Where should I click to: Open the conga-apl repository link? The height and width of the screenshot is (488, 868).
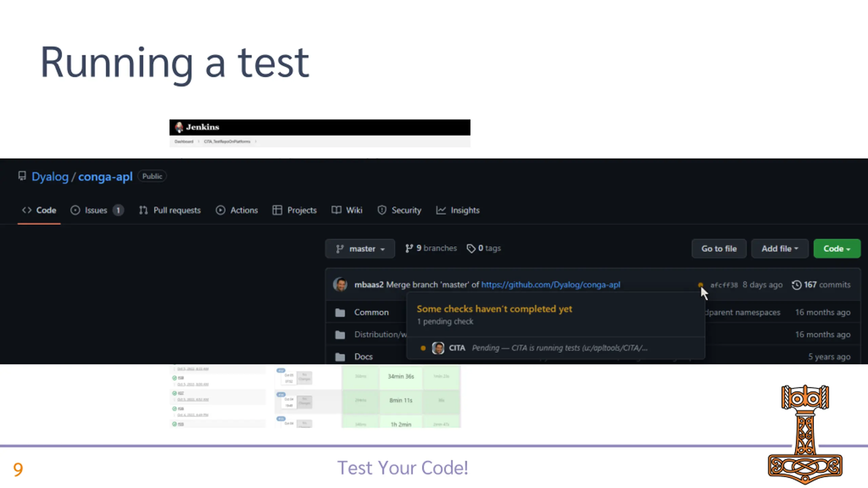tap(105, 177)
